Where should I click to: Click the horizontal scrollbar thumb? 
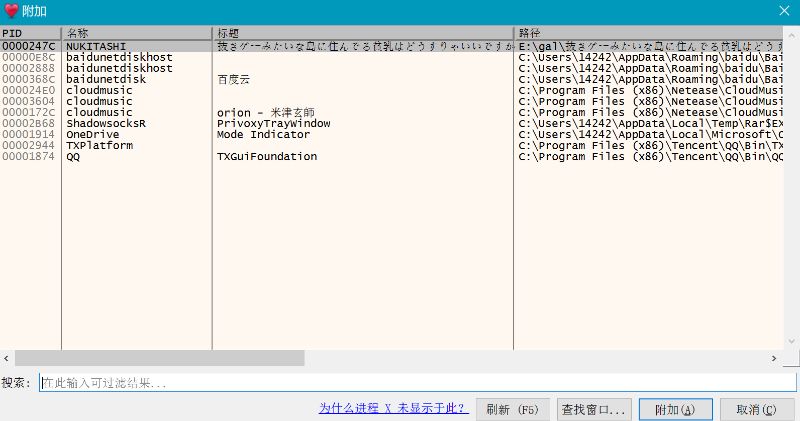pos(160,358)
